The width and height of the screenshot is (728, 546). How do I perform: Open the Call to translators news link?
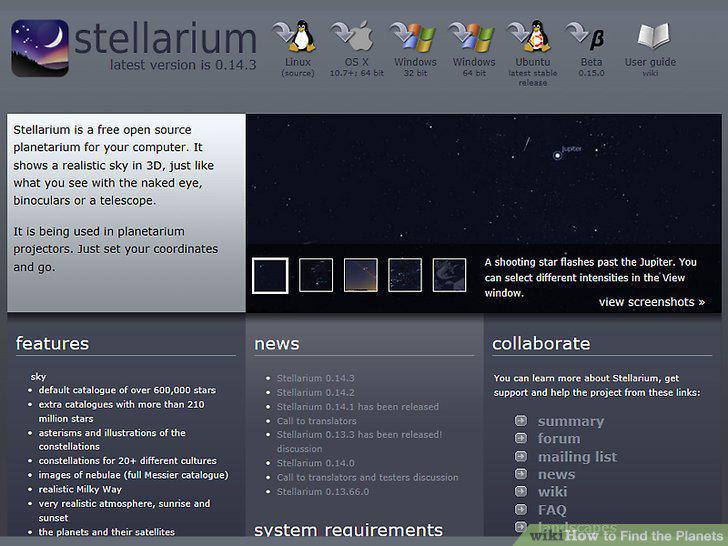click(317, 421)
